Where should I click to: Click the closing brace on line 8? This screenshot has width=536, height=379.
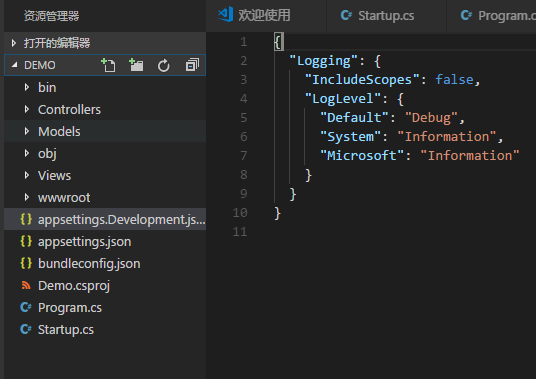(x=308, y=175)
